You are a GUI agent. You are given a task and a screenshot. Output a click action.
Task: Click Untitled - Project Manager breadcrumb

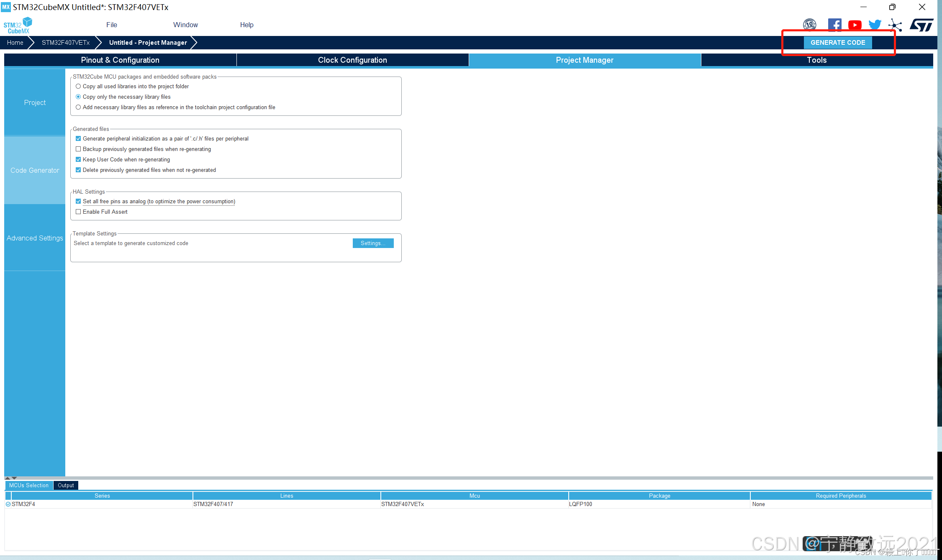[x=148, y=43]
